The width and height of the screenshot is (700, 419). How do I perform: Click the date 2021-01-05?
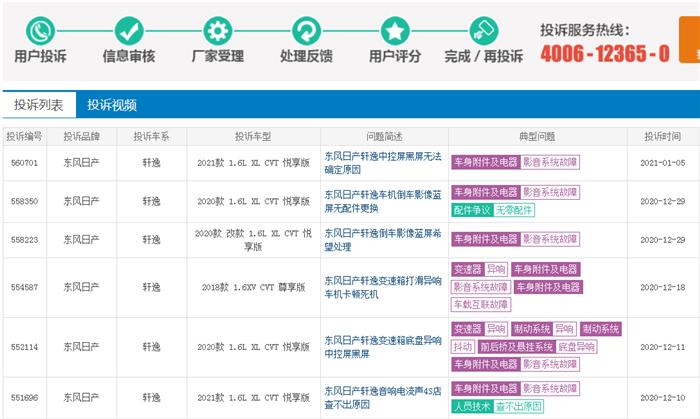click(662, 163)
